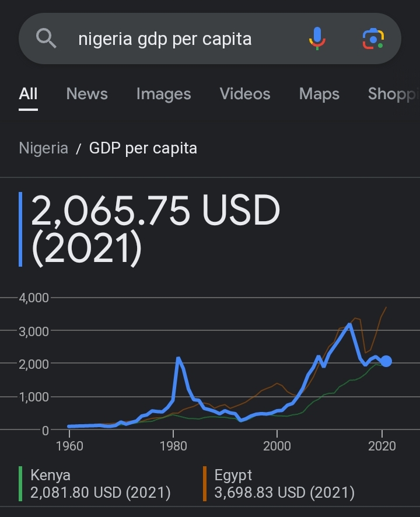Click the GDP per capita breadcrumb
This screenshot has height=517, width=420.
coord(143,148)
